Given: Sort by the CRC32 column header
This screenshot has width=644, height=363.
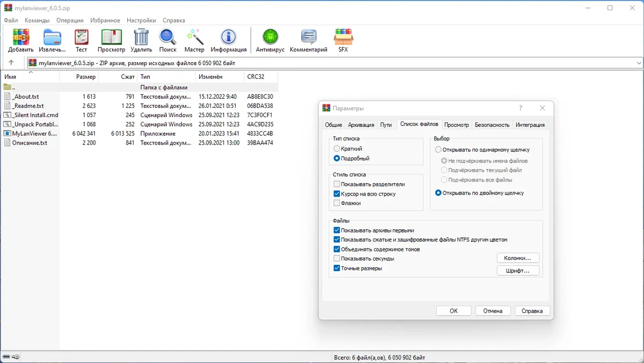Looking at the screenshot, I should click(261, 77).
